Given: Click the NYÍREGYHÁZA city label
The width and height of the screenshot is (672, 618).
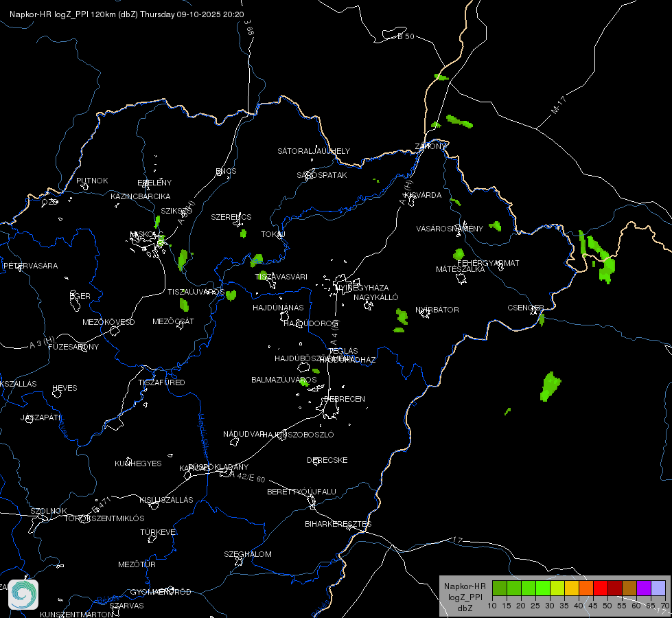Looking at the screenshot, I should 362,288.
